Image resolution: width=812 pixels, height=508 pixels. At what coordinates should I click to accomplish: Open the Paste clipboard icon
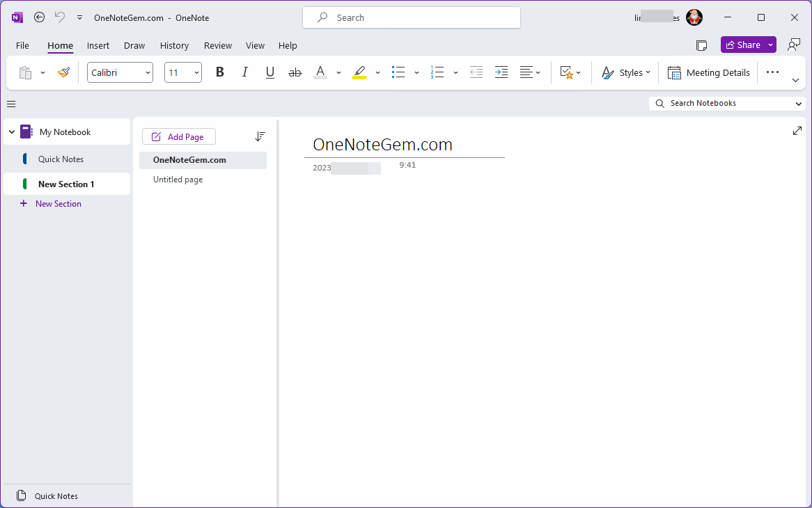[x=25, y=73]
